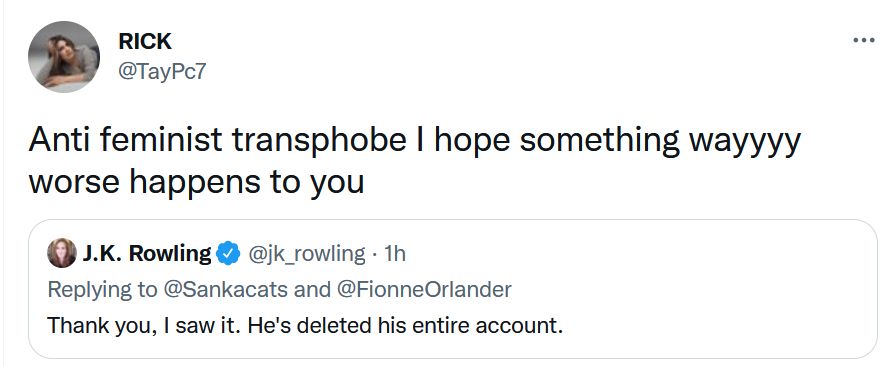The image size is (891, 366).
Task: Click the dot separator before 1h
Action: pos(374,253)
